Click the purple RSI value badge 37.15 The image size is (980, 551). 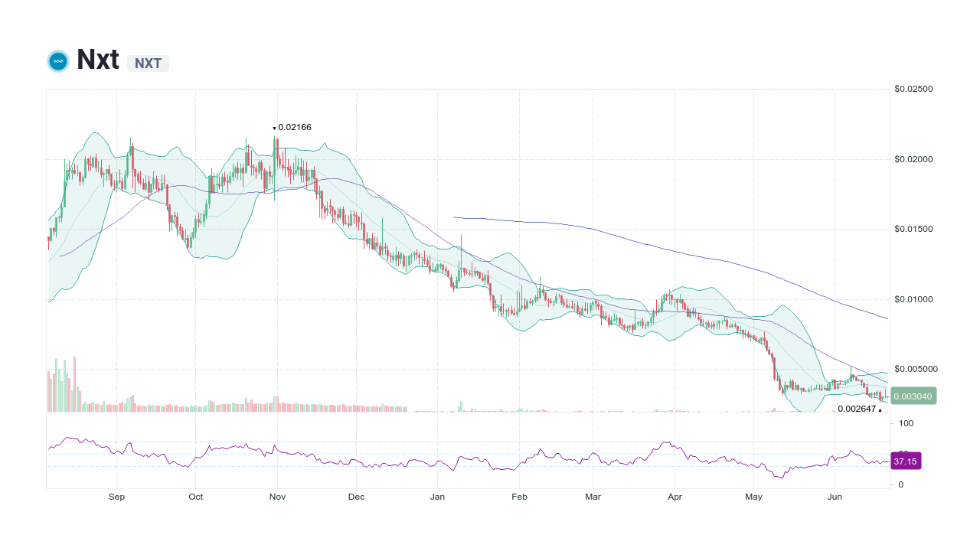[x=906, y=461]
